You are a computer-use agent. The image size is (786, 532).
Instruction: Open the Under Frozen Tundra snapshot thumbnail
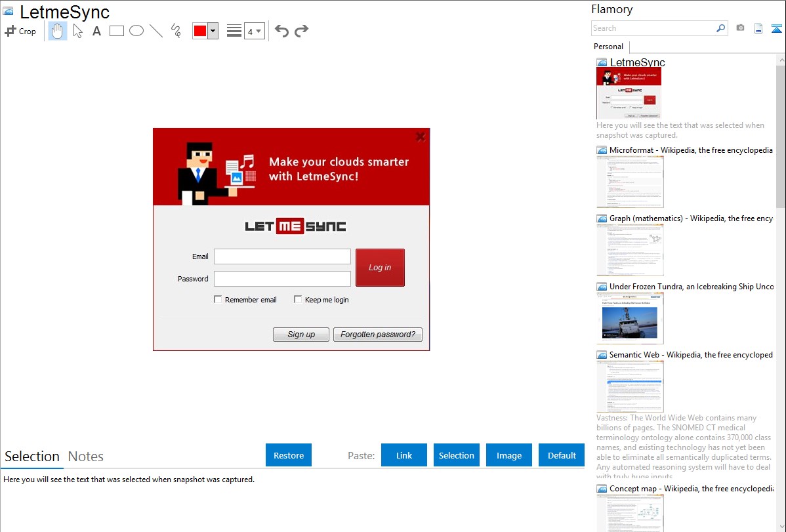pos(630,318)
